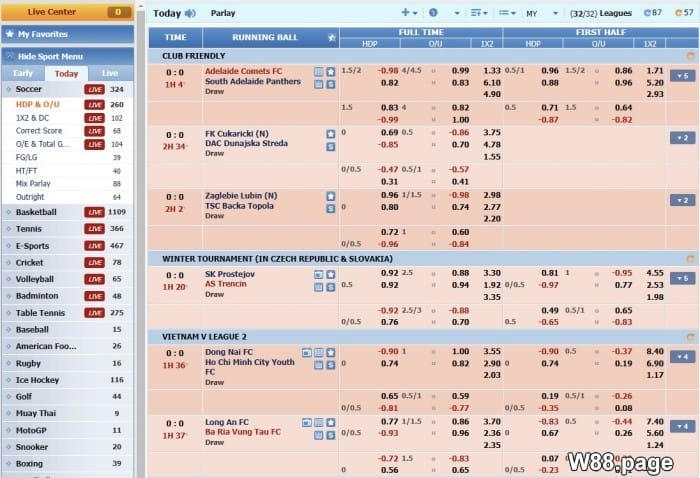Toggle Hide Sport Menu
700x478 pixels.
click(68, 57)
